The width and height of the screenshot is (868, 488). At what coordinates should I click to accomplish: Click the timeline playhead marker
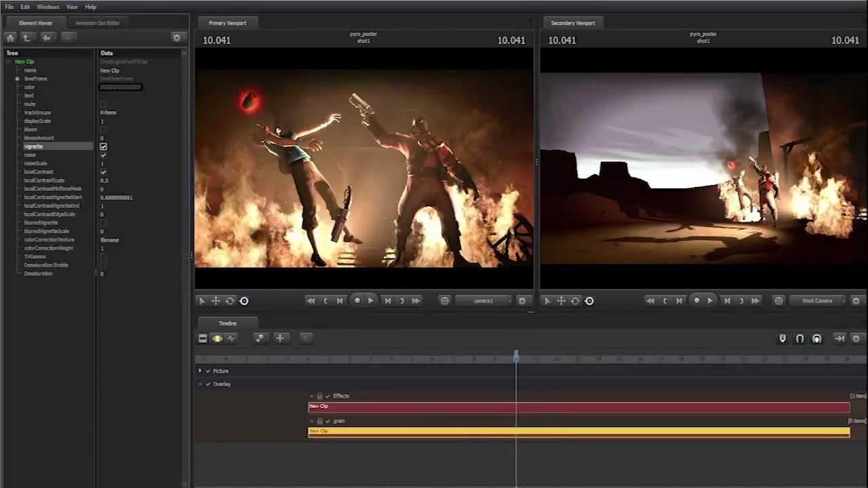[516, 356]
